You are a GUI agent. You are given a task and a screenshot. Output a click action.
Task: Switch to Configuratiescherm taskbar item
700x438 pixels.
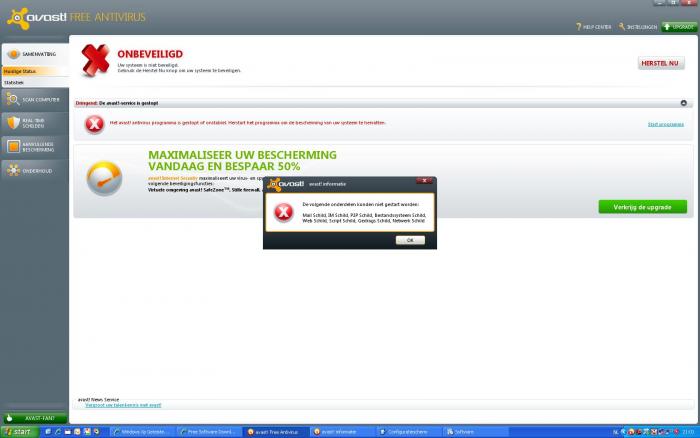pyautogui.click(x=408, y=432)
